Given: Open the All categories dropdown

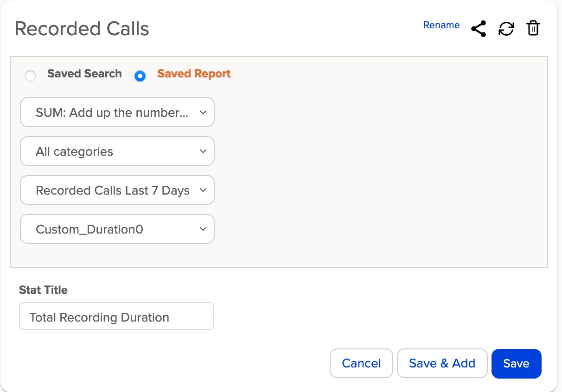Looking at the screenshot, I should pyautogui.click(x=117, y=151).
